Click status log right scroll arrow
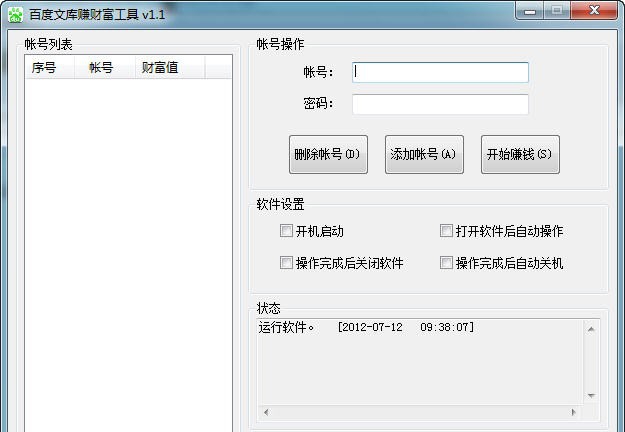Viewport: 625px width, 432px height. (x=574, y=412)
